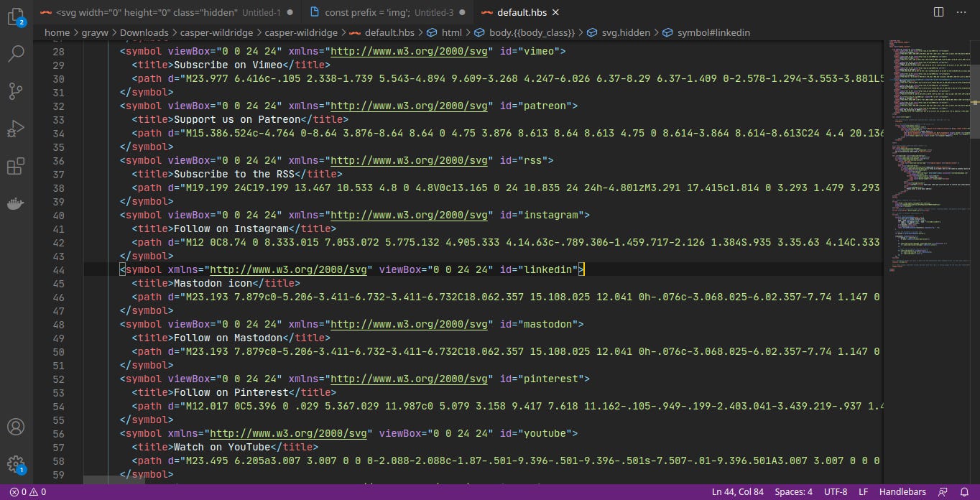This screenshot has height=500, width=980.
Task: Click the 'Follow on Pinterest' title text
Action: pos(231,392)
